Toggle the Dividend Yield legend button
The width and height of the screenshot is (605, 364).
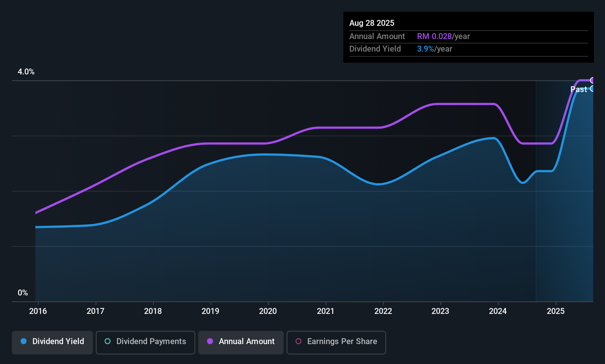(52, 342)
